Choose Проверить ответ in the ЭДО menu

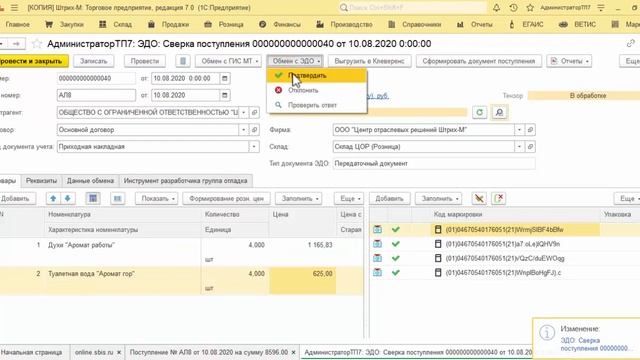click(x=317, y=105)
